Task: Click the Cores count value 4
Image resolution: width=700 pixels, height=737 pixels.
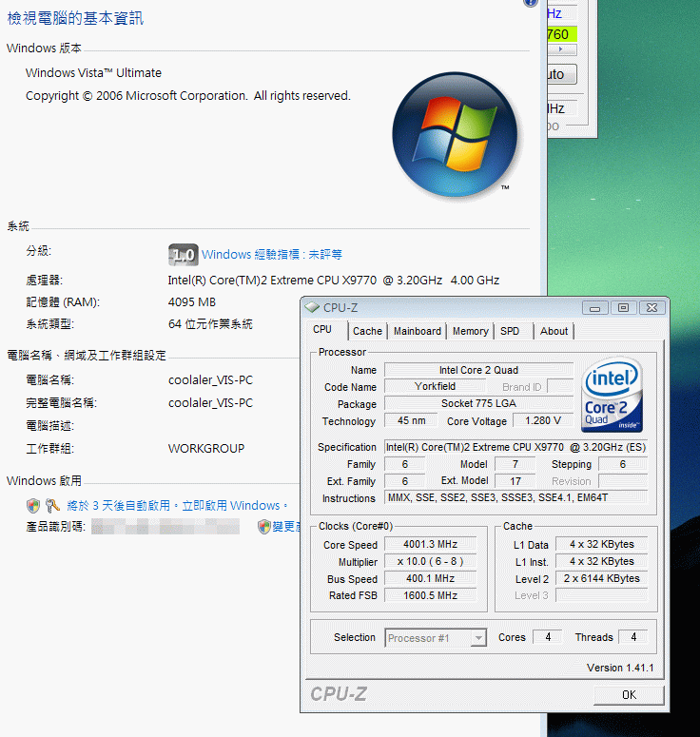Action: click(548, 637)
